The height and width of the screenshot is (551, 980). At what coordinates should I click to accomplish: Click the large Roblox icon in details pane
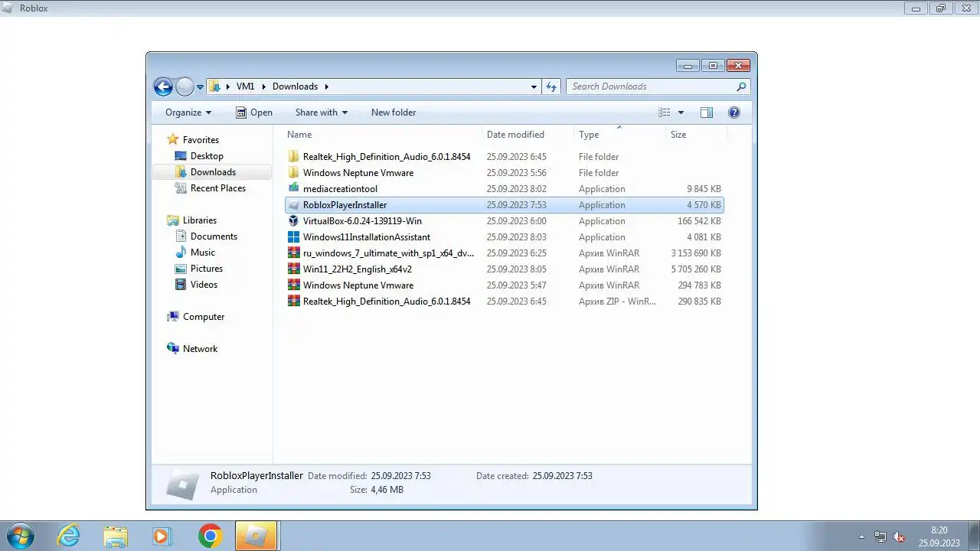[182, 484]
